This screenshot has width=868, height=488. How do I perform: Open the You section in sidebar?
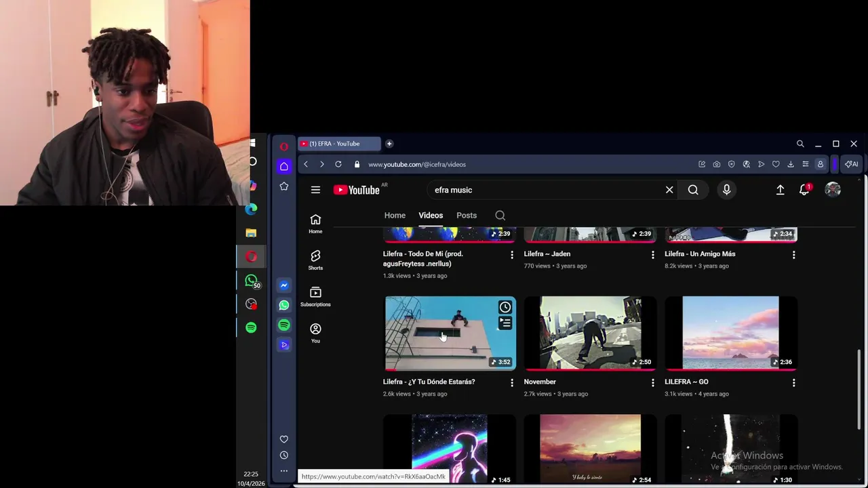[315, 333]
